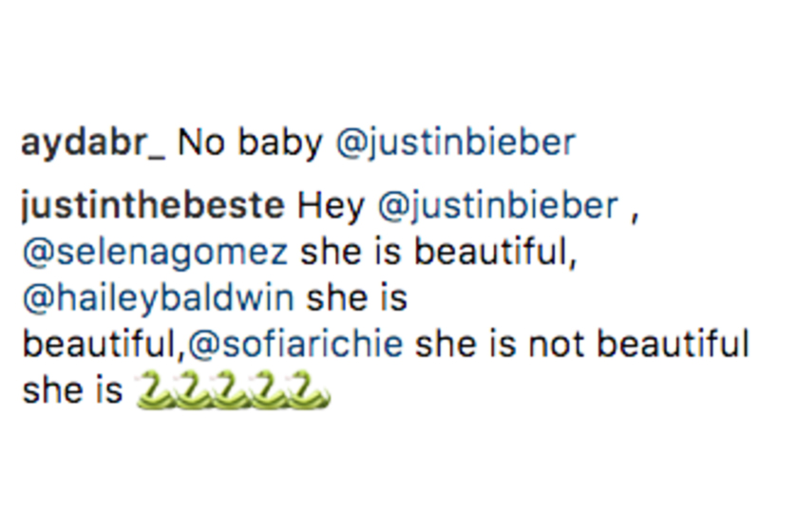Click @justinbieber mention in aydabr_ comment
798x532 pixels.
[456, 143]
